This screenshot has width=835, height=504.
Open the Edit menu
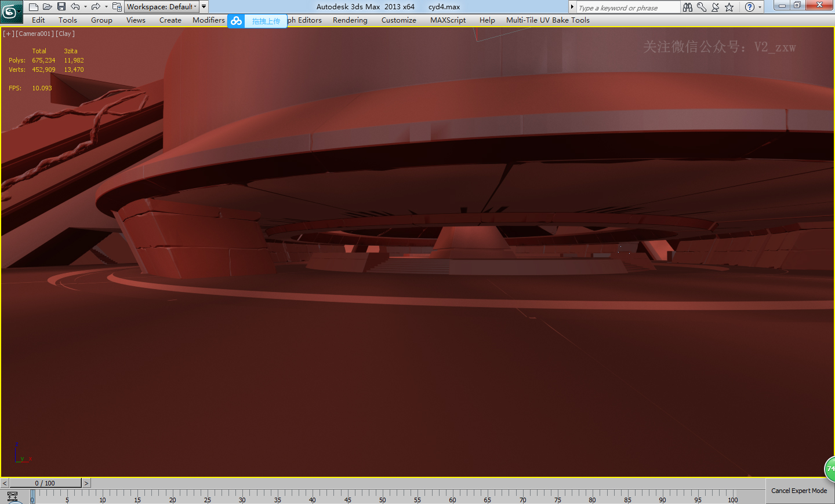38,20
